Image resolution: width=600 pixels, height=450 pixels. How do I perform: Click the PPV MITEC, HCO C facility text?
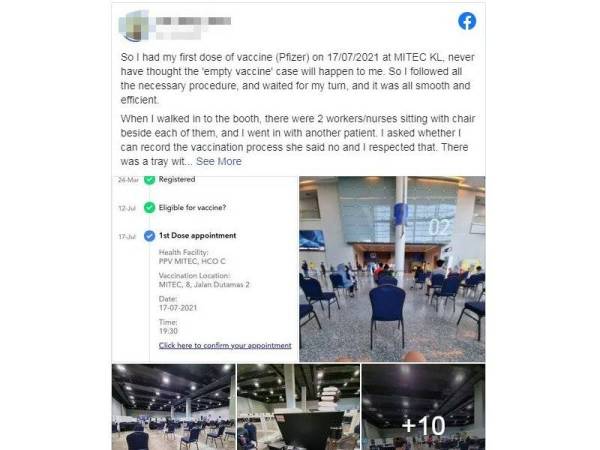click(192, 261)
